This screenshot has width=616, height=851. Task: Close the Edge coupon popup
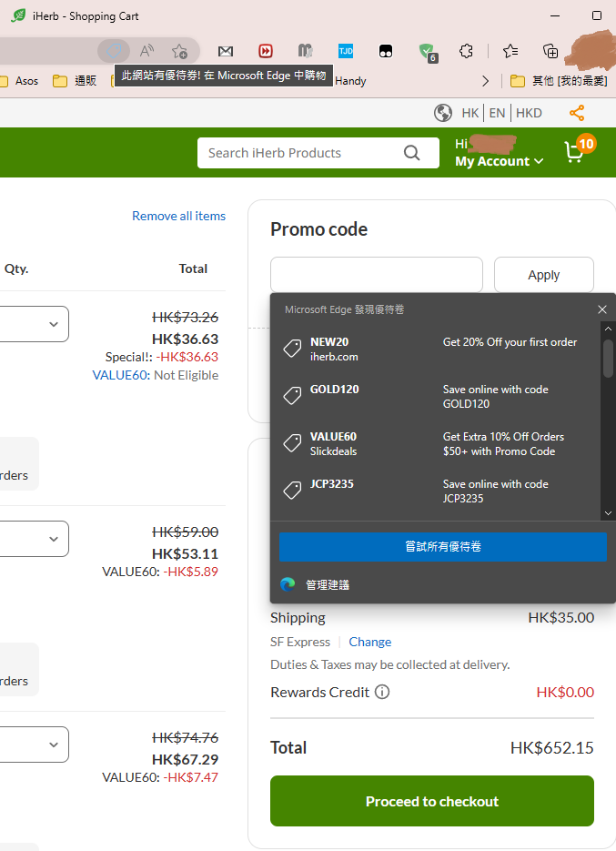(601, 309)
